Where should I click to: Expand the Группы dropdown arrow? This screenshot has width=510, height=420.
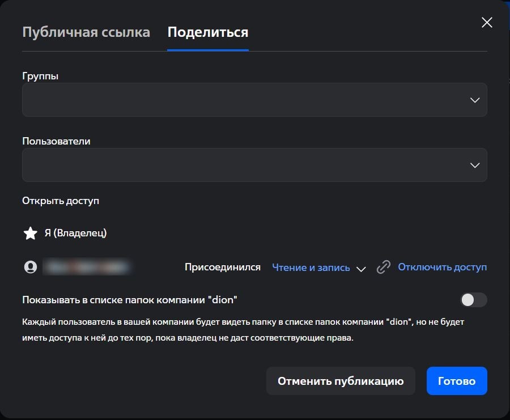coord(475,100)
